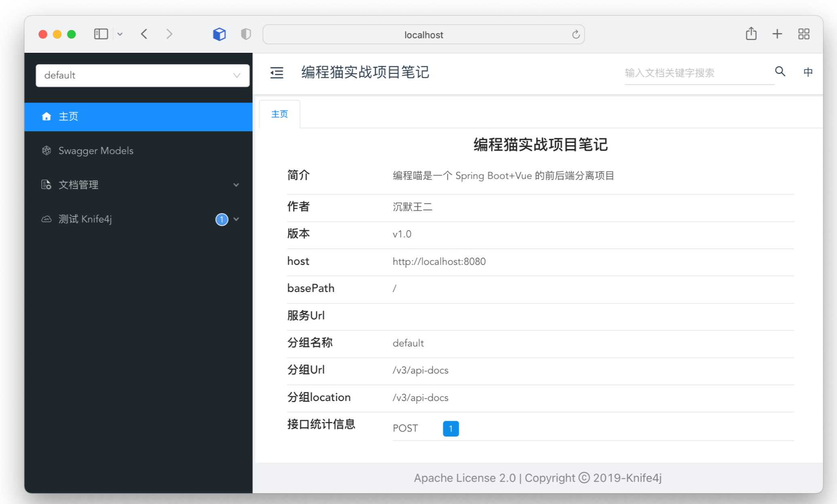
Task: Go back to previous page
Action: (144, 34)
